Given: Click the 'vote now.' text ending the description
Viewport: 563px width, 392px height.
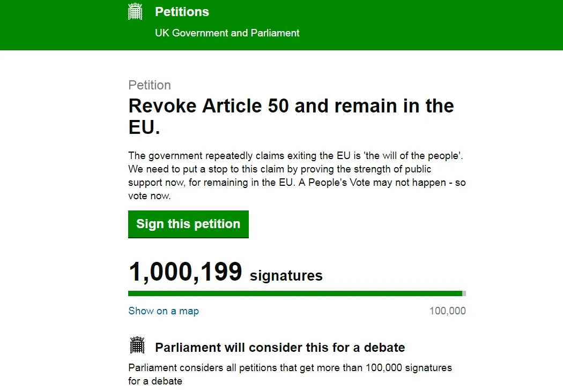Looking at the screenshot, I should click(x=150, y=196).
